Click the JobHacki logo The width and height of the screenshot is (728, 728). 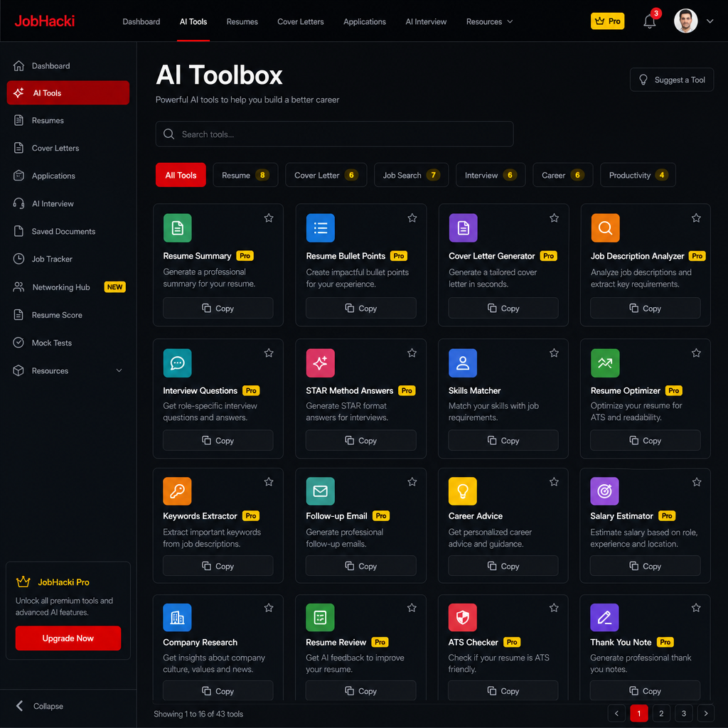(45, 21)
